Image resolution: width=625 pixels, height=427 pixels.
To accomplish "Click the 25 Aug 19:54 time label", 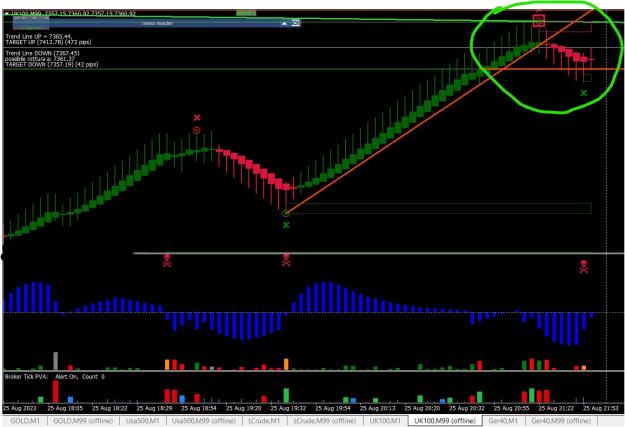I will [333, 409].
